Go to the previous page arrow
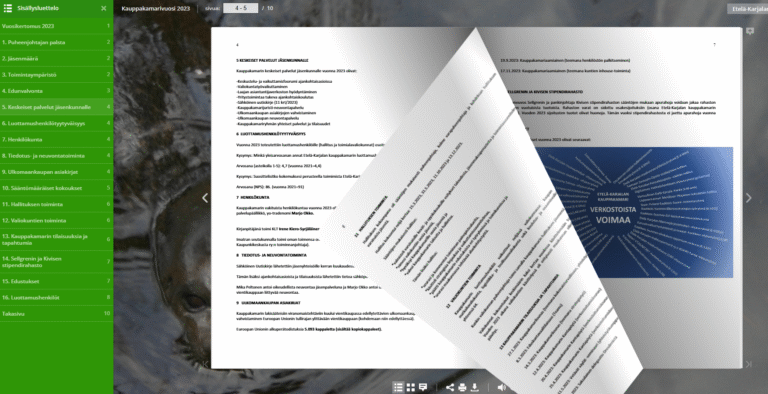The height and width of the screenshot is (394, 768). tap(205, 197)
